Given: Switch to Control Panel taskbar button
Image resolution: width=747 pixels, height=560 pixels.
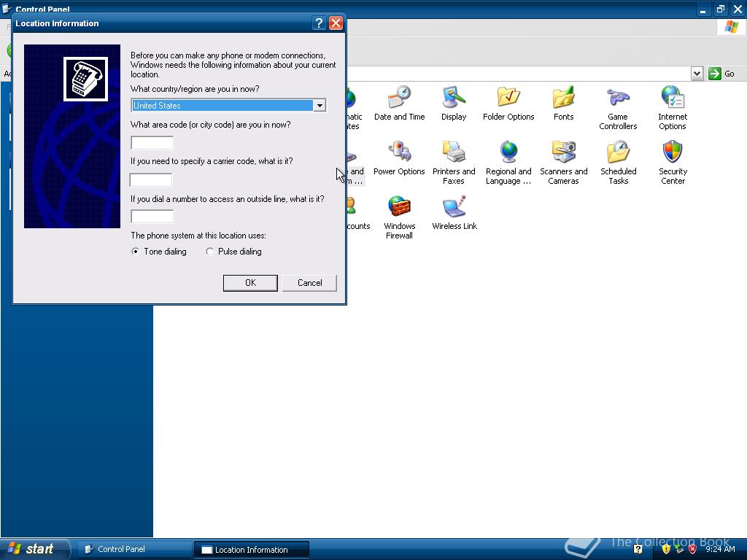Looking at the screenshot, I should tap(134, 549).
